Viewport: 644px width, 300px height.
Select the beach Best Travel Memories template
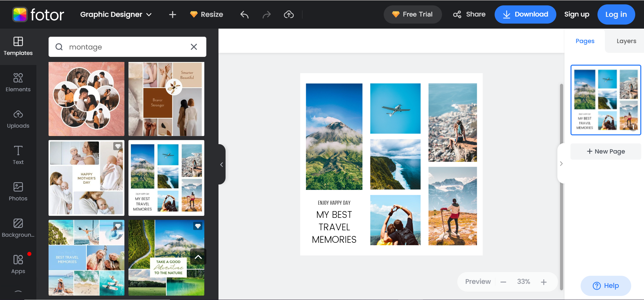click(86, 258)
